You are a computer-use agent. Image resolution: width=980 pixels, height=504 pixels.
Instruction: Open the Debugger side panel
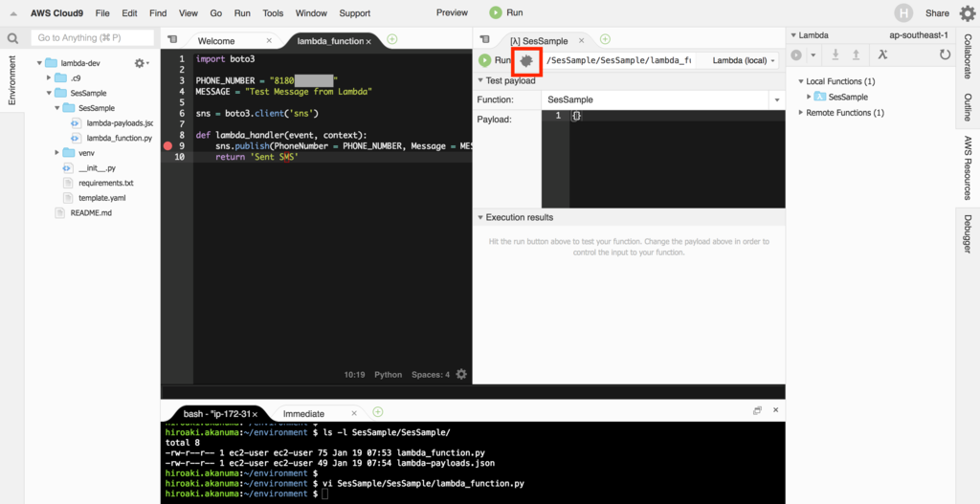pos(968,234)
